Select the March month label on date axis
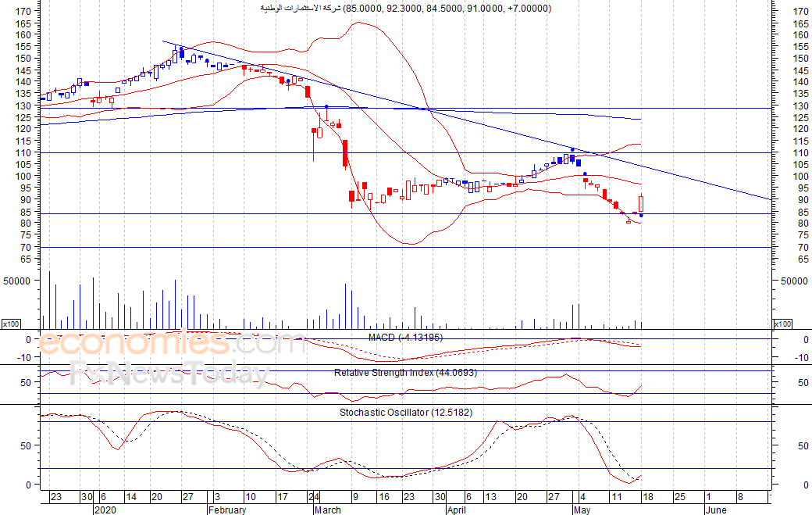Viewport: 812px width, 515px height. [x=327, y=510]
